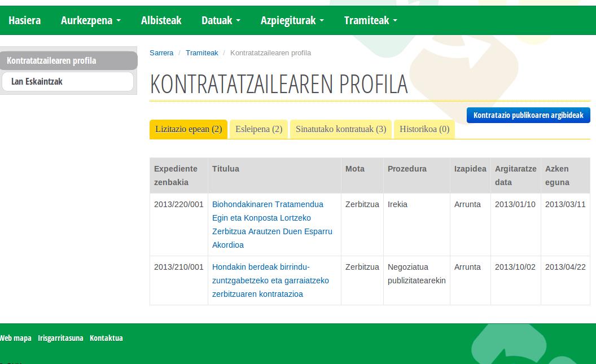Open Lan Eskaintzak in the sidebar
Viewport: 596px width, 364px height.
click(37, 81)
